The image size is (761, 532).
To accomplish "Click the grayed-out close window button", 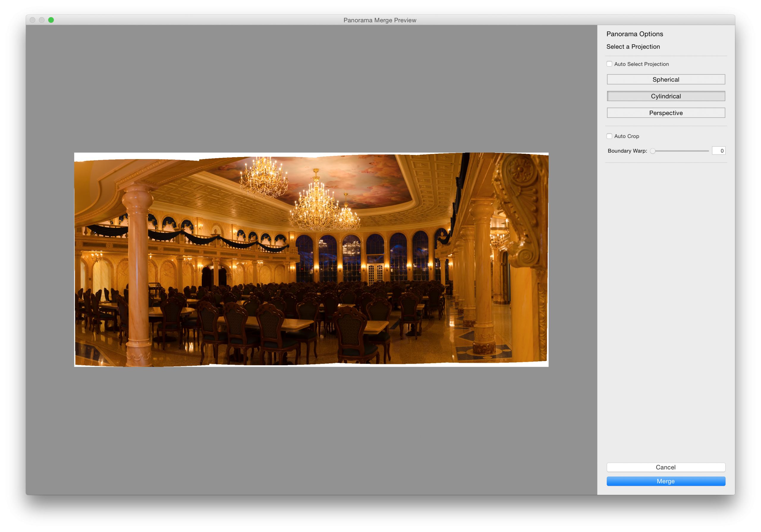I will tap(32, 20).
